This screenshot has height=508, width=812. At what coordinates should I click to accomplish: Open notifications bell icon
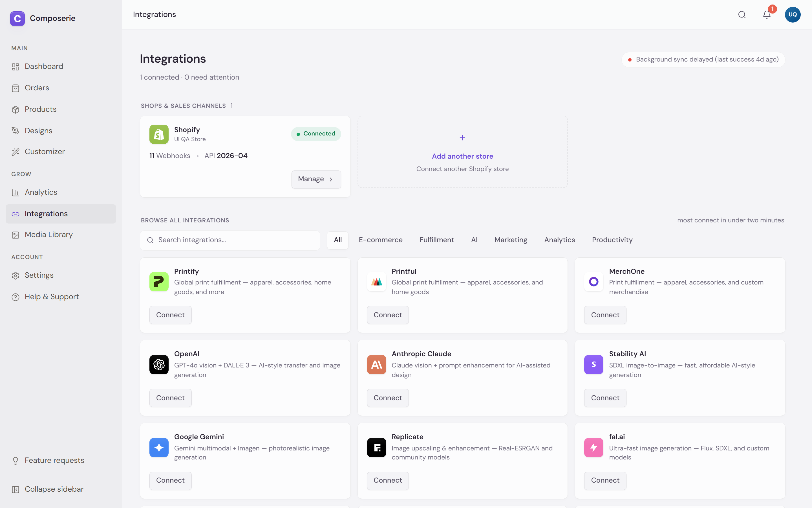point(767,15)
